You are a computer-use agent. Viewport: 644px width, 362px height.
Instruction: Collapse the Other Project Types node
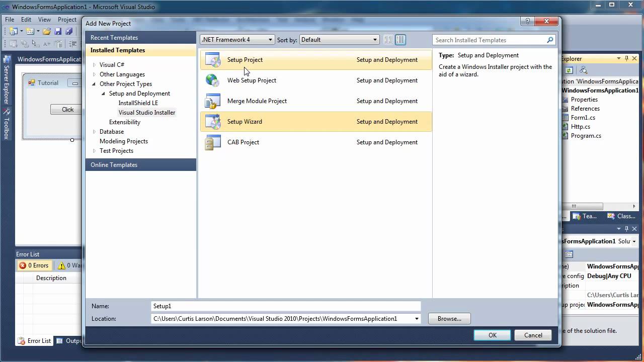(94, 84)
